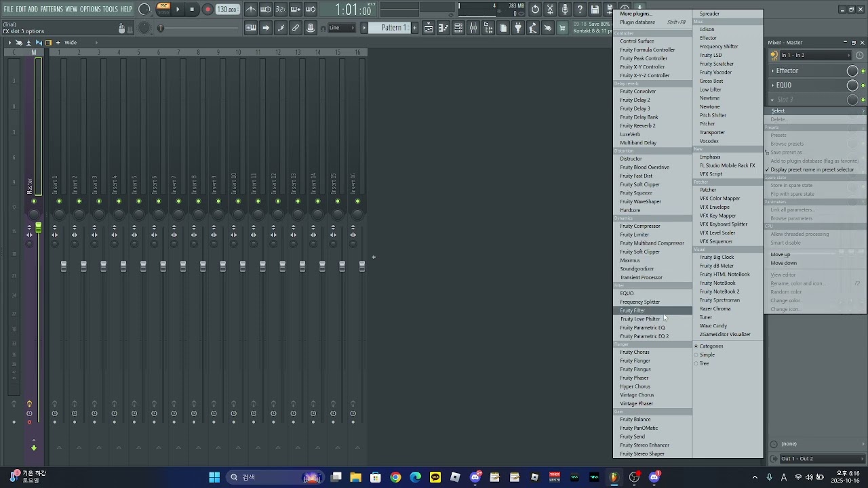Open the PATTERNS menu
Image resolution: width=868 pixels, height=488 pixels.
pyautogui.click(x=52, y=9)
